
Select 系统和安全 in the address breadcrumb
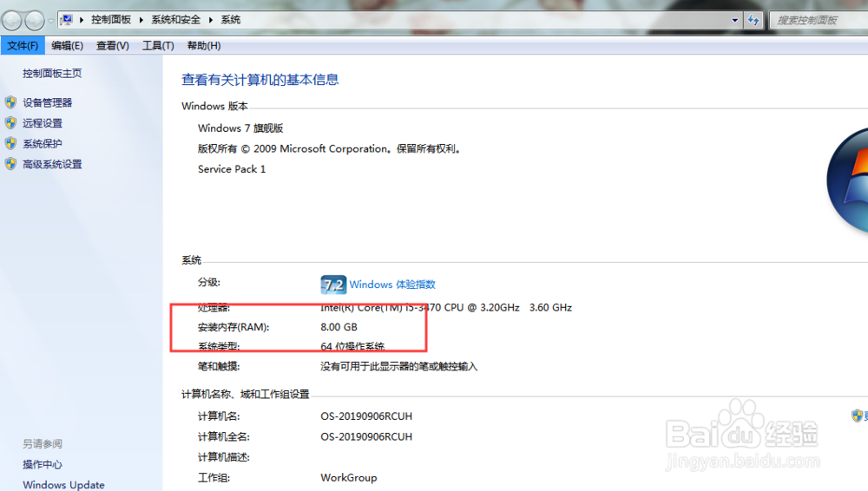(176, 20)
